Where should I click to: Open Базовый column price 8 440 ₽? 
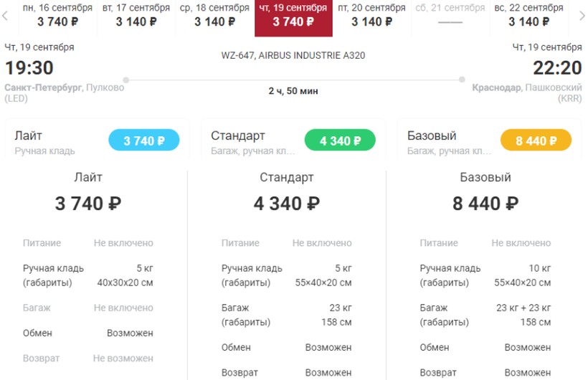[485, 204]
